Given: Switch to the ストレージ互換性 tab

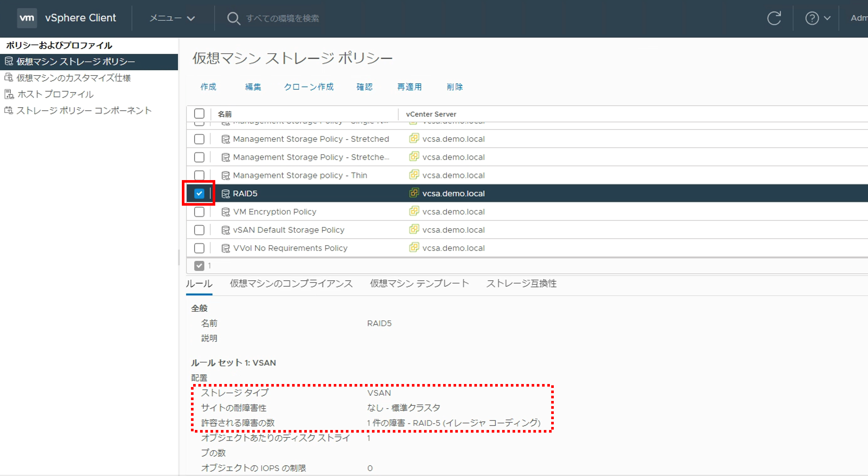Looking at the screenshot, I should click(x=521, y=284).
